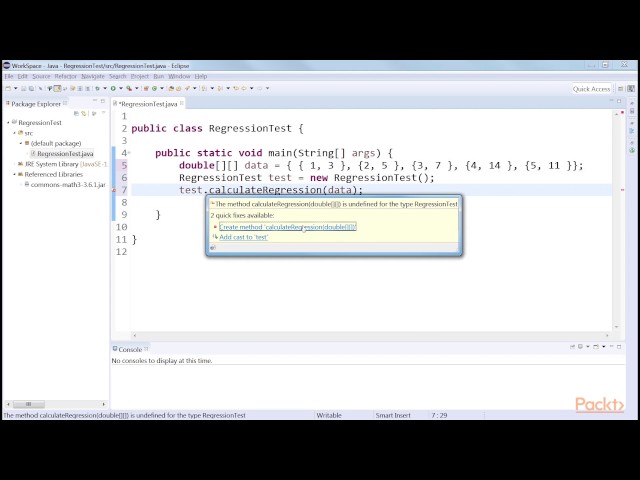The image size is (640, 480).
Task: Click the Run external tools icon
Action: 129,88
